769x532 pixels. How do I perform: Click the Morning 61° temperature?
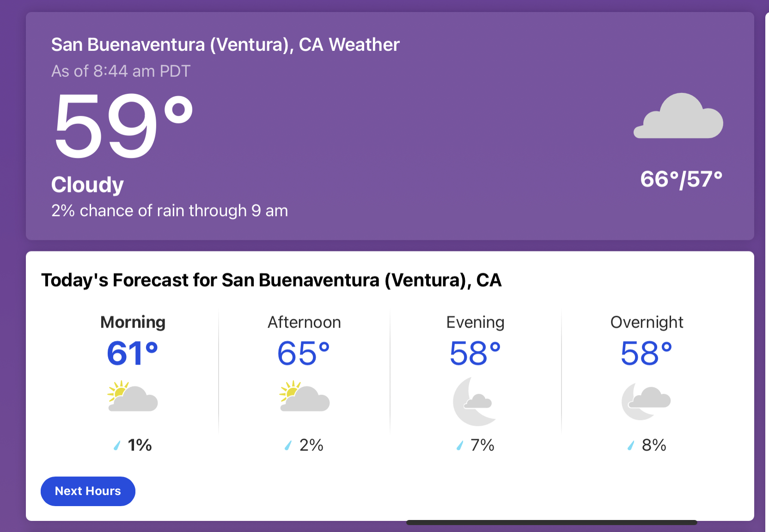[x=133, y=354]
